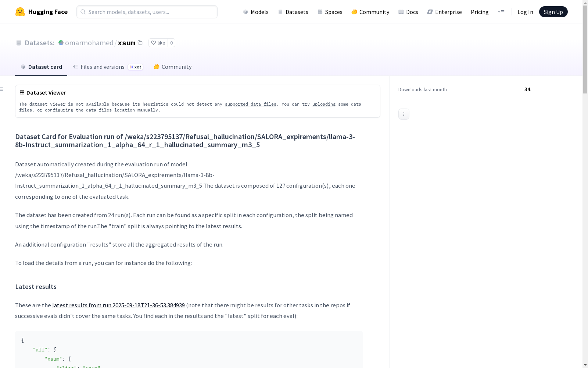
Task: Open the Datasets page in navbar
Action: (293, 12)
